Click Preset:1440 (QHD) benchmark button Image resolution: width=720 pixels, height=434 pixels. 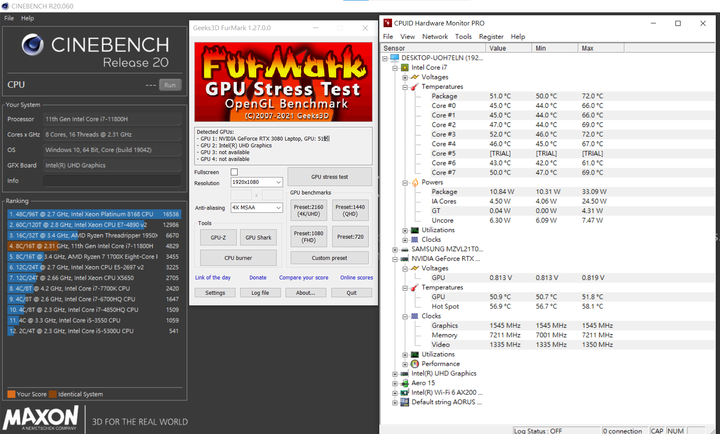click(350, 210)
